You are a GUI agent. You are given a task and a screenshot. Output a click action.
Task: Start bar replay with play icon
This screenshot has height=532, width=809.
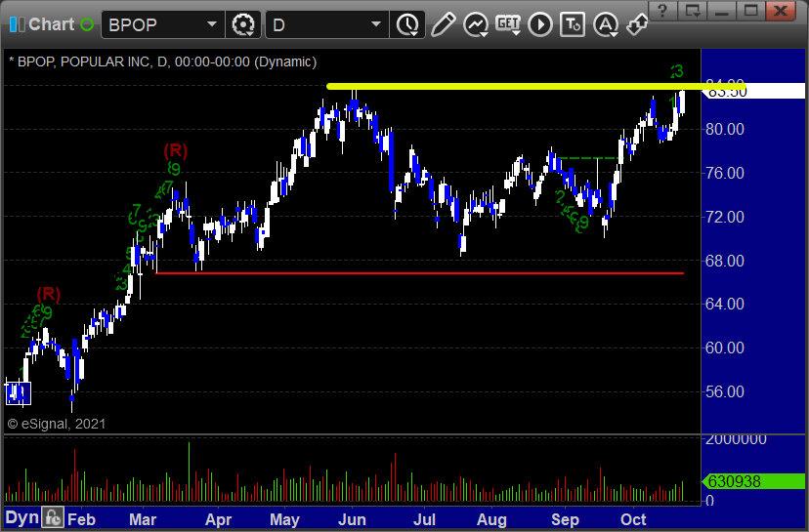(x=540, y=24)
